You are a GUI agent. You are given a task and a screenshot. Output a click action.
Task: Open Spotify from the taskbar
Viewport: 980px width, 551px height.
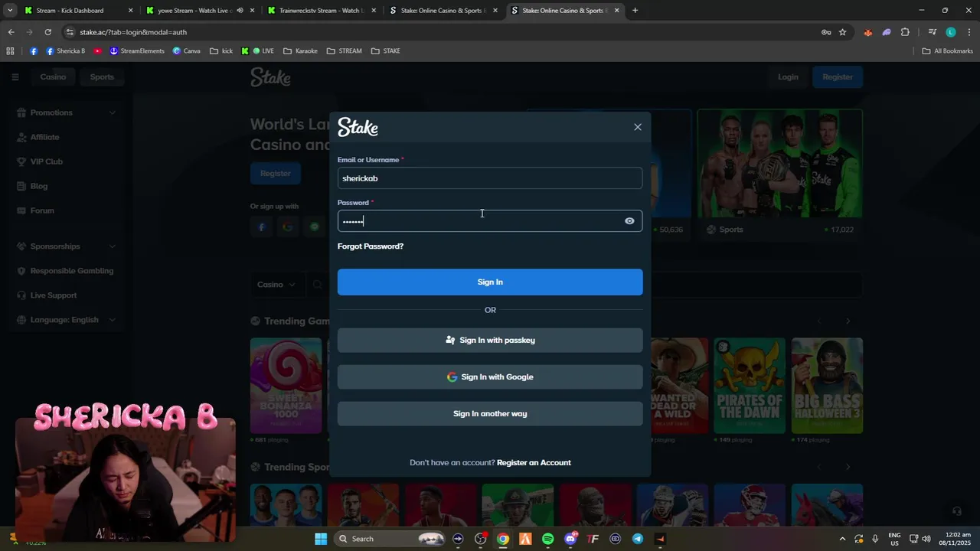(x=547, y=539)
